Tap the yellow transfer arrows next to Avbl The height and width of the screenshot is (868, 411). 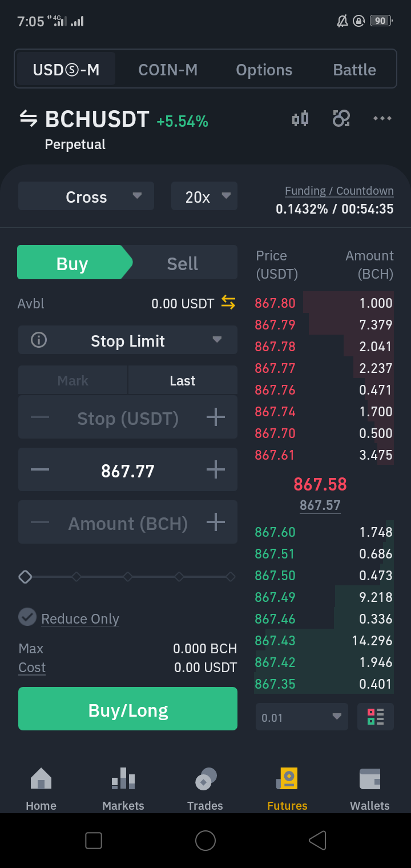228,303
